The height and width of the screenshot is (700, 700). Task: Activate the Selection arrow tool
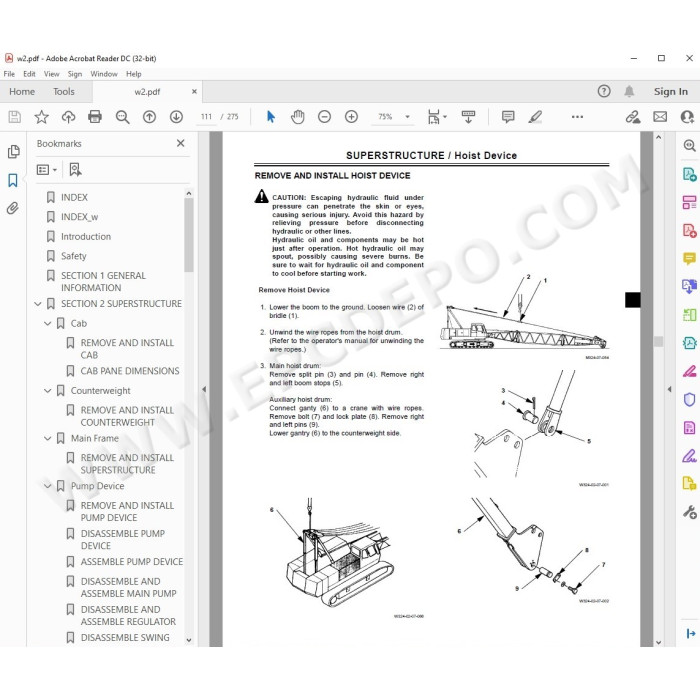coord(271,117)
